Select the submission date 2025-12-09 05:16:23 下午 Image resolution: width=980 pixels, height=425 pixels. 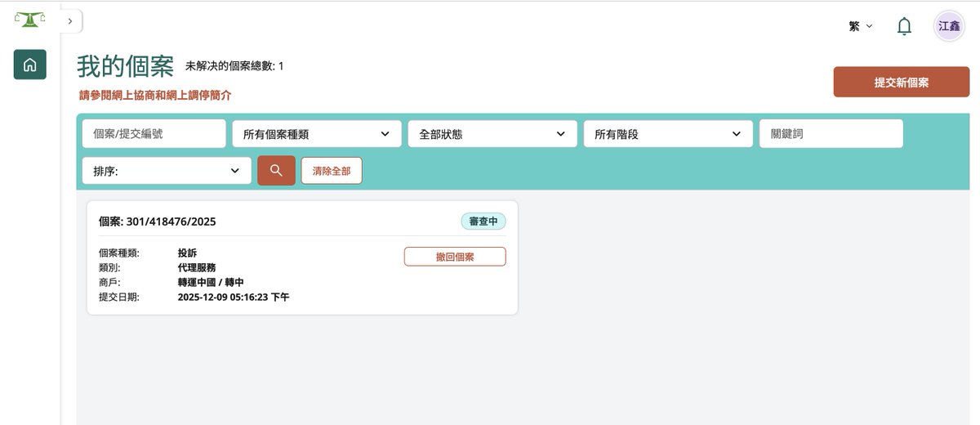(234, 297)
